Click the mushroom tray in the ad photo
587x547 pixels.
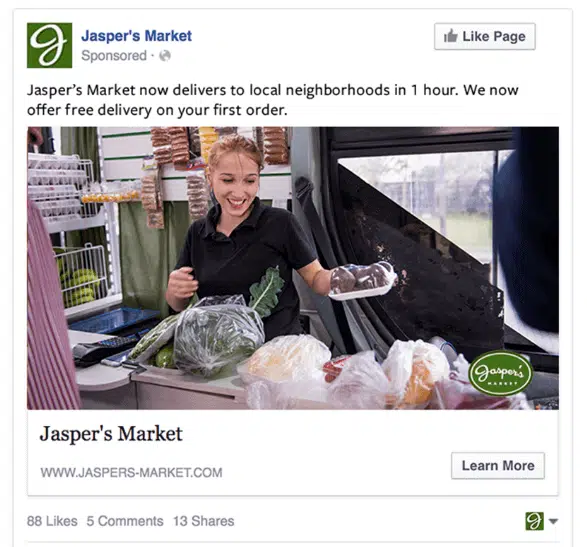361,280
